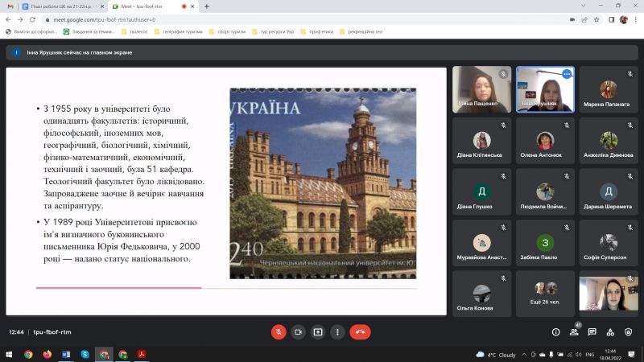Switch ENG keyboard language indicator
Viewport: 644px width, 362px height.
click(x=590, y=355)
